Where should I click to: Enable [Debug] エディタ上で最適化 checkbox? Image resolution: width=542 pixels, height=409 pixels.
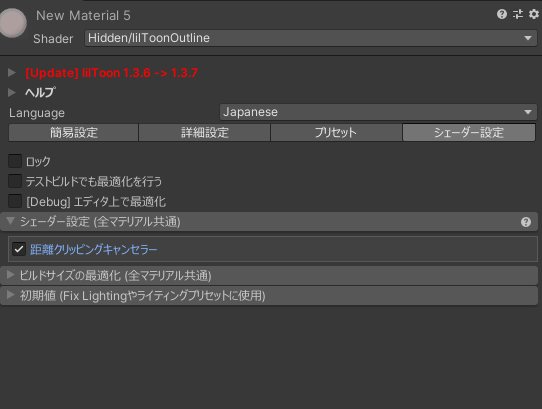click(15, 201)
